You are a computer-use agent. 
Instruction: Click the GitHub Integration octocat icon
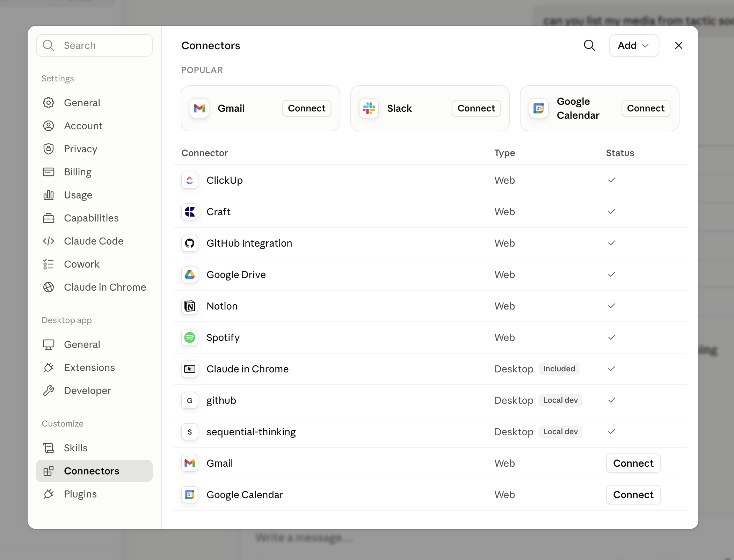[190, 243]
